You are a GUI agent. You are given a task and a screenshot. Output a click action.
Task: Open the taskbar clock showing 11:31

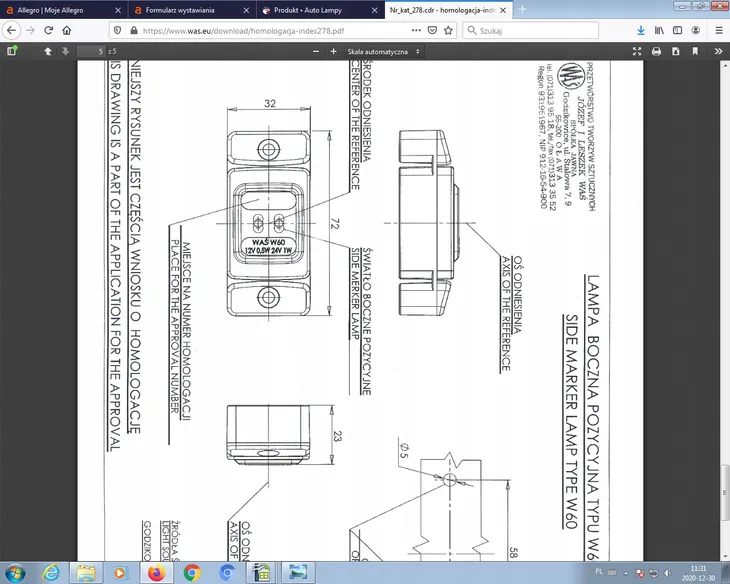tap(698, 573)
